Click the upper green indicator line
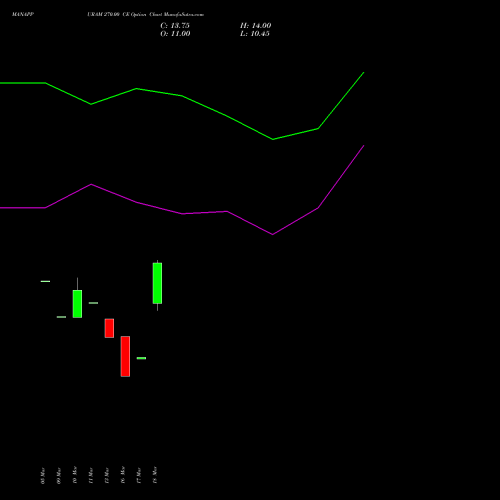This screenshot has width=500, height=500. click(182, 96)
